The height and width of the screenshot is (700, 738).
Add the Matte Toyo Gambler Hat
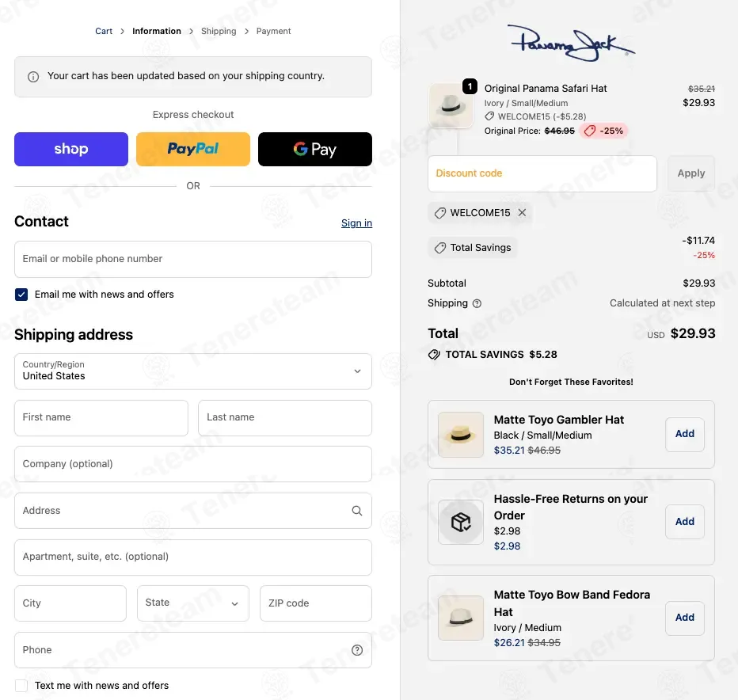684,434
